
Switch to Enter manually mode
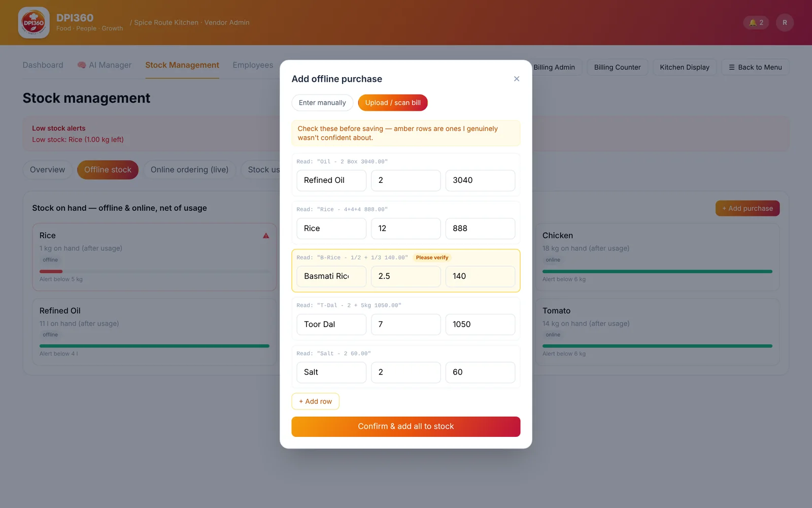[x=322, y=103]
